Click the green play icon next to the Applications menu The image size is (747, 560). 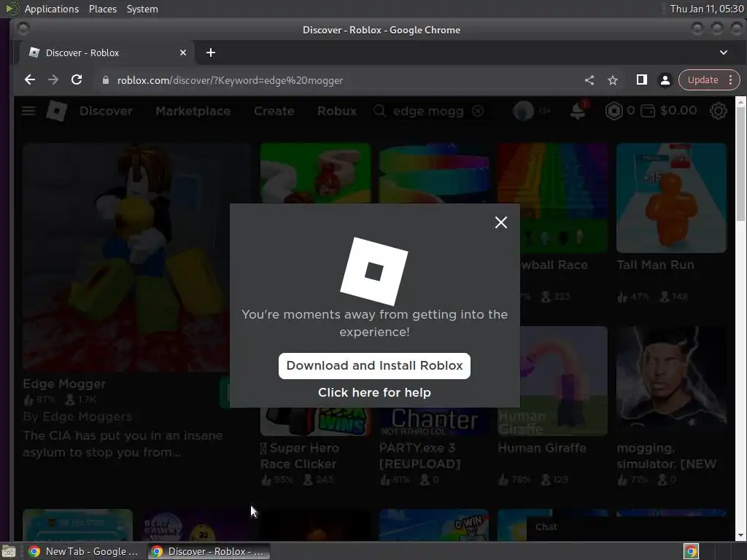(12, 9)
